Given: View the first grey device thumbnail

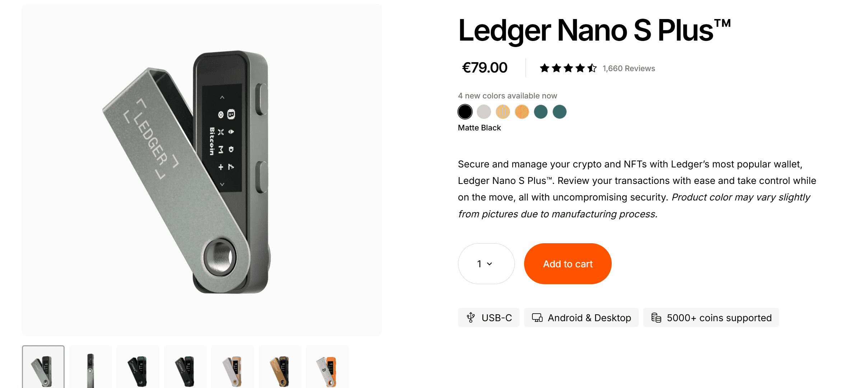Looking at the screenshot, I should point(43,367).
